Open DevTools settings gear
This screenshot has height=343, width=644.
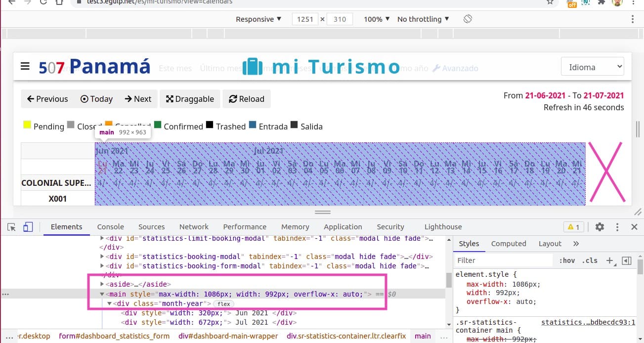(600, 227)
